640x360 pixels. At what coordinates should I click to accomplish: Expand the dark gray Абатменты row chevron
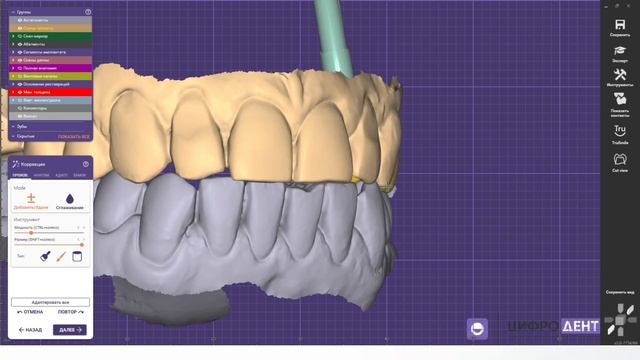pos(13,44)
